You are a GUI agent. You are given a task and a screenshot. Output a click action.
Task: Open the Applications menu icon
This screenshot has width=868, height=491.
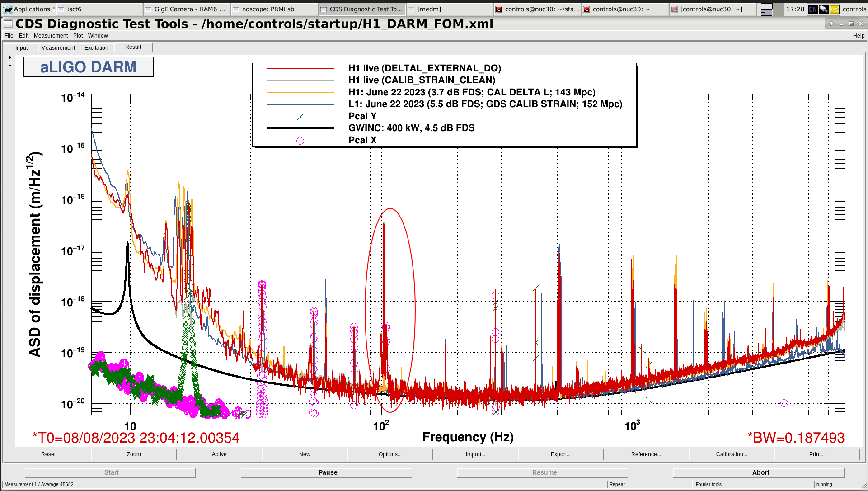pyautogui.click(x=8, y=9)
